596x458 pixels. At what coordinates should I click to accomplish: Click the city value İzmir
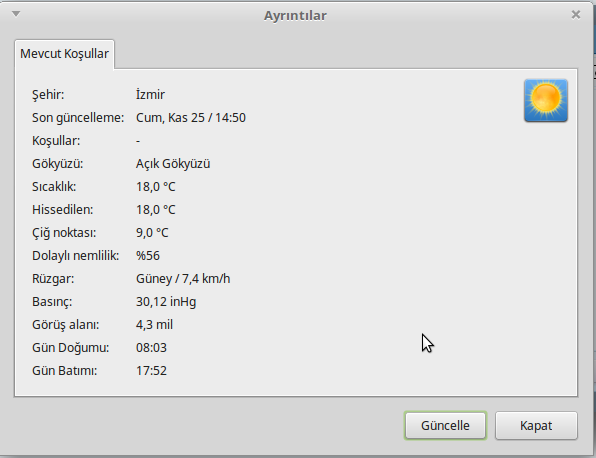[x=150, y=94]
